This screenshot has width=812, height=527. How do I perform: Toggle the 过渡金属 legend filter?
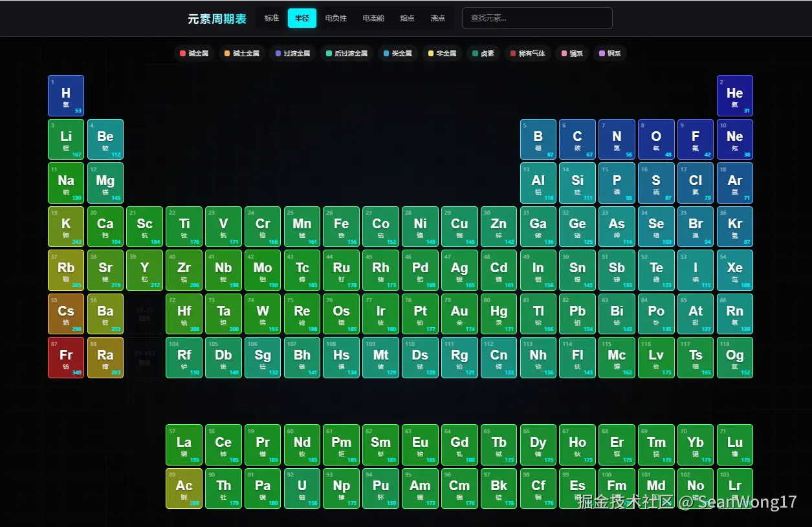[291, 53]
